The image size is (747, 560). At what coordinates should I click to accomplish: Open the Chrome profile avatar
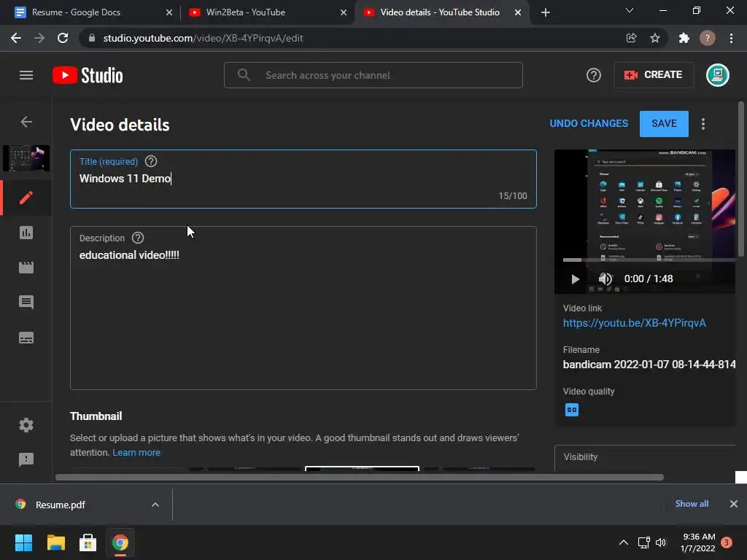708,38
